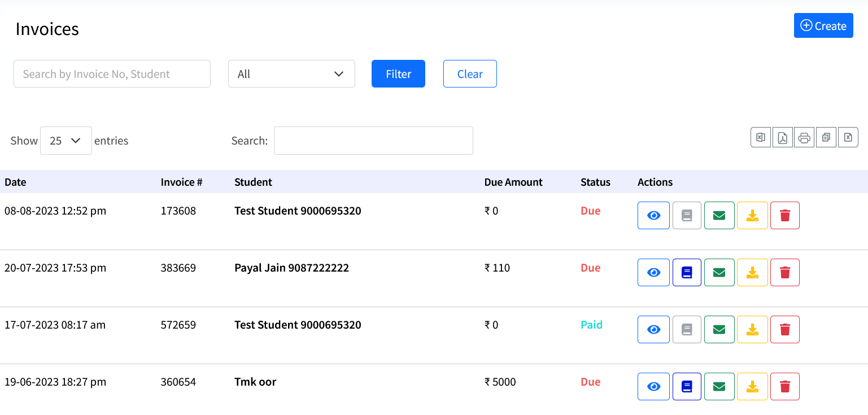The height and width of the screenshot is (415, 868).
Task: Preview the invoice dated 08-08-2023
Action: coord(653,215)
